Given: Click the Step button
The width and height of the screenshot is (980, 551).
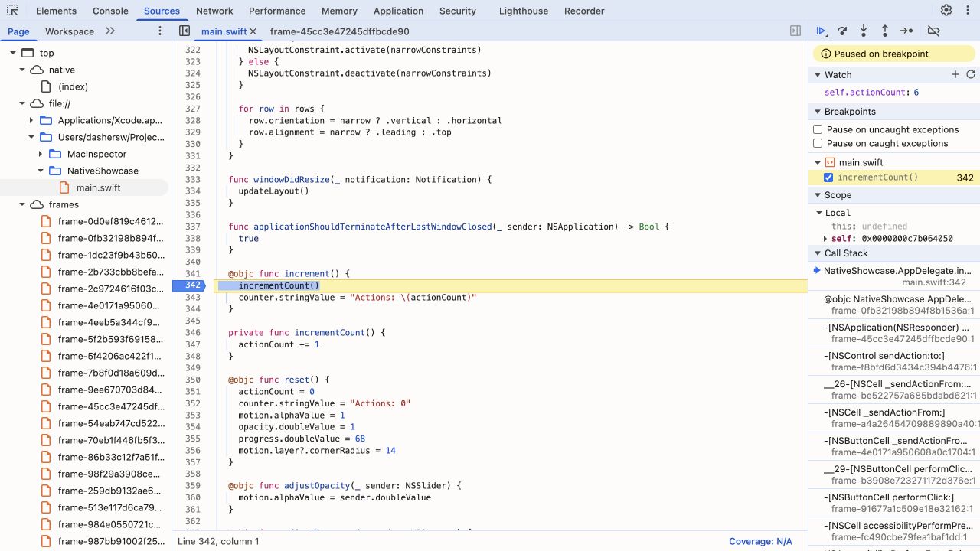Looking at the screenshot, I should (x=906, y=31).
